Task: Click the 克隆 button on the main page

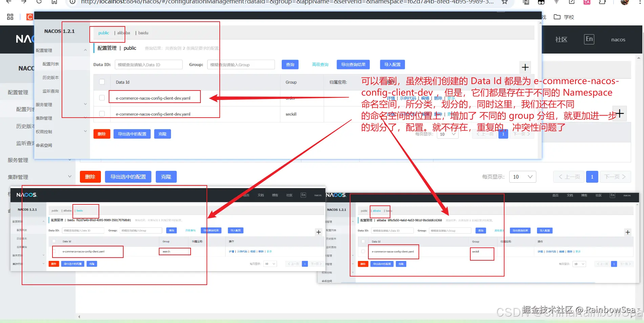Action: click(166, 177)
